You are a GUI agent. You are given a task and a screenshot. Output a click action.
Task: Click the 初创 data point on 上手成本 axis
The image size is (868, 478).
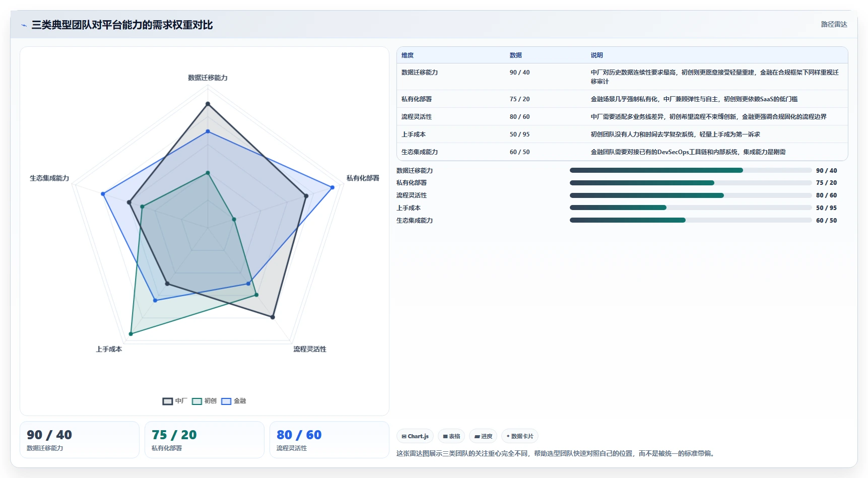click(x=131, y=334)
